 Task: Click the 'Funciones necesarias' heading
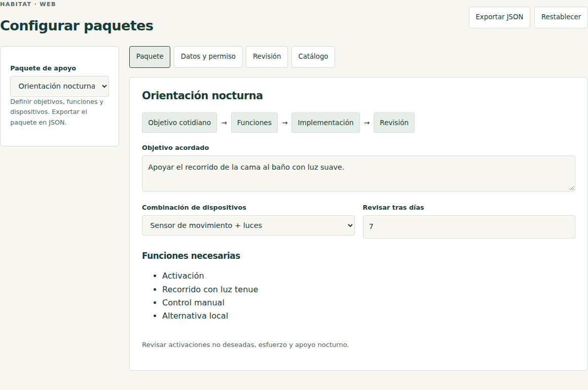tap(191, 256)
